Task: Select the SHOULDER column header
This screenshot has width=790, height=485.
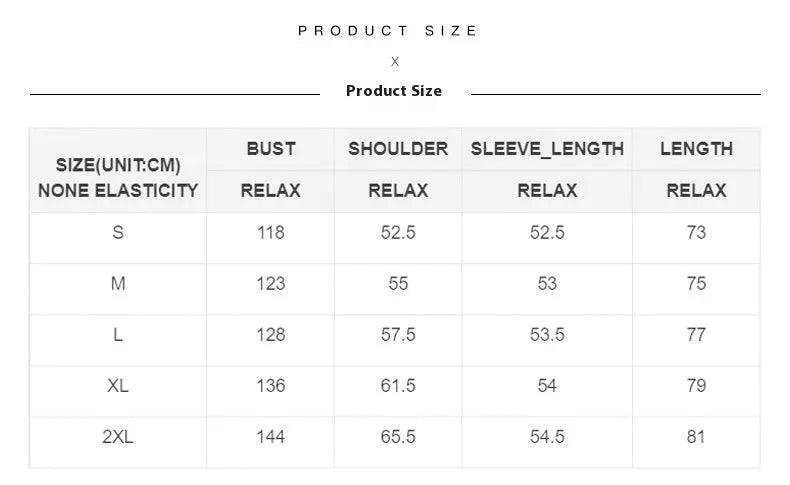Action: tap(398, 149)
